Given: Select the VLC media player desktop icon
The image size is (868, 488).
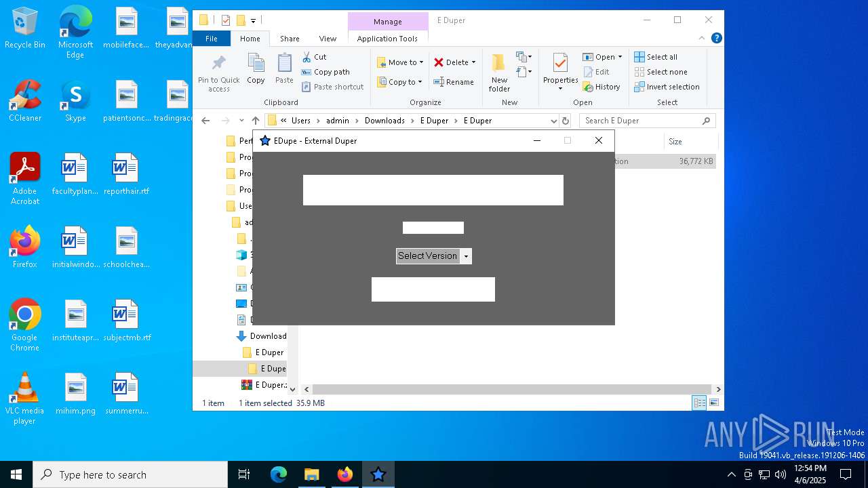Looking at the screenshot, I should click(x=25, y=399).
